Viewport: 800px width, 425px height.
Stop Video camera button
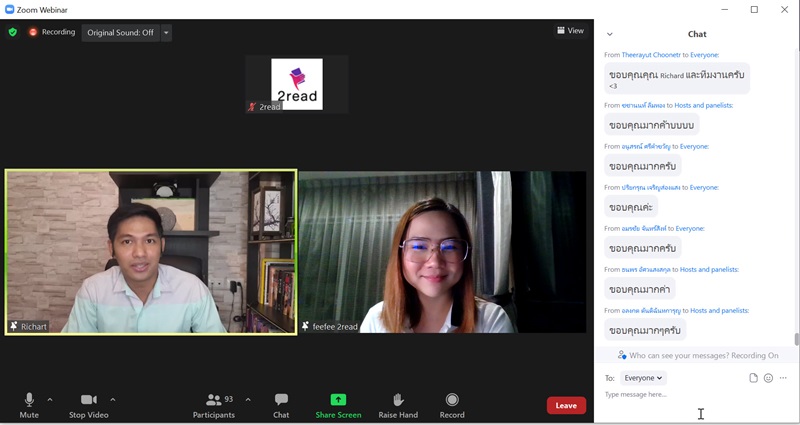point(89,406)
